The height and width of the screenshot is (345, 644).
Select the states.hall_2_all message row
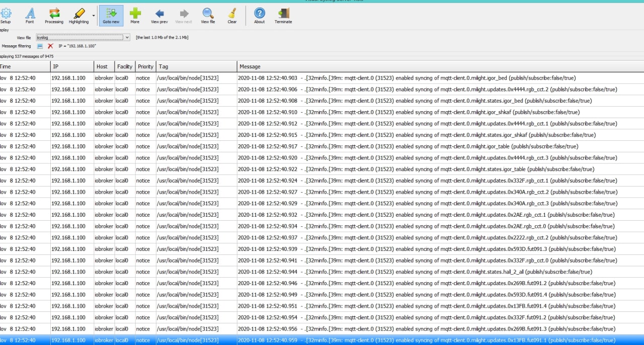point(322,272)
